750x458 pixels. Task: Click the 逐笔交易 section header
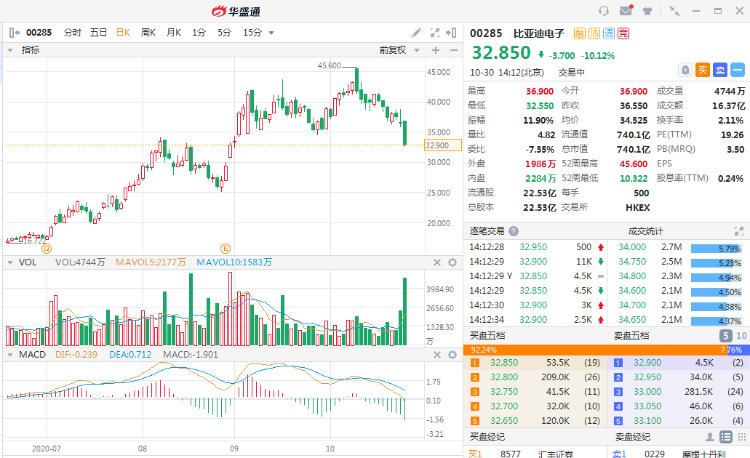pyautogui.click(x=487, y=231)
